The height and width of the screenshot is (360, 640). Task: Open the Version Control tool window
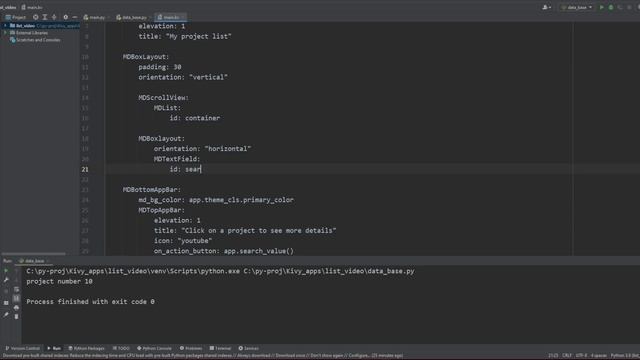pos(22,348)
